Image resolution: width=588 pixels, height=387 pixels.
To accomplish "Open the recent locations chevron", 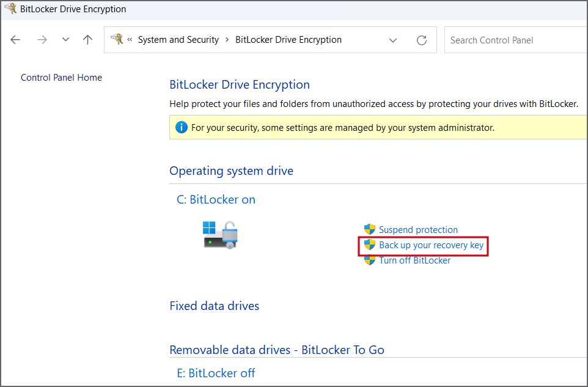I will pos(65,40).
